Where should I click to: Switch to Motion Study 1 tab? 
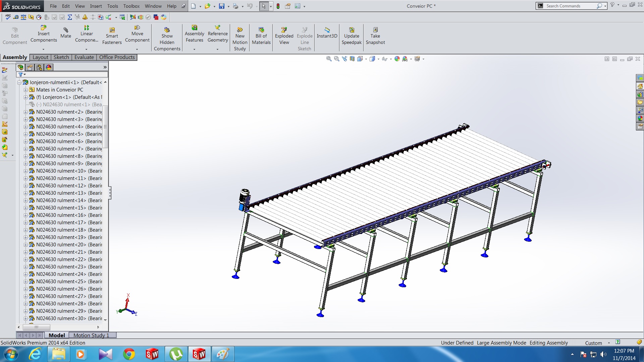point(91,335)
